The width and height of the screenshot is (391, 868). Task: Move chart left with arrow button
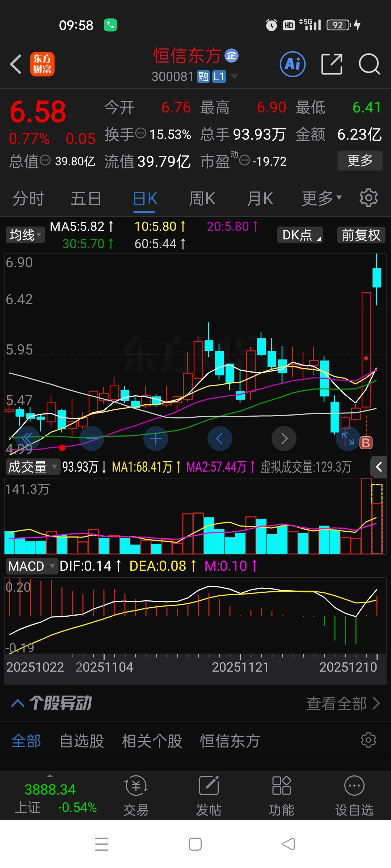click(220, 439)
